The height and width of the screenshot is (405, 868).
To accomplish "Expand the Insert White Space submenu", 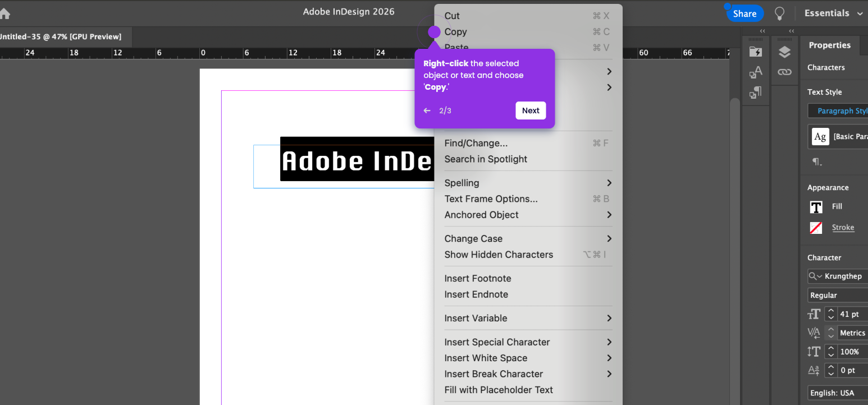I will click(x=528, y=358).
